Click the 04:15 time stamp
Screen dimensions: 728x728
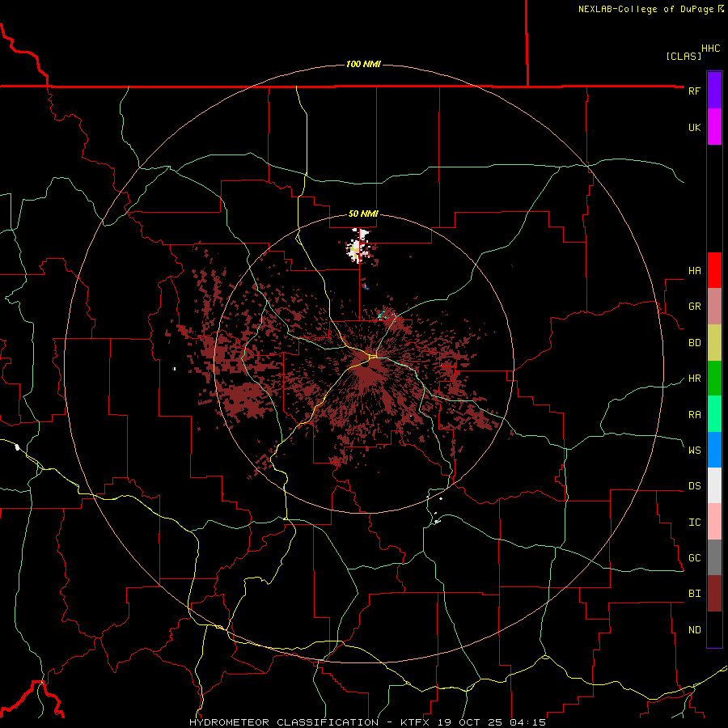(527, 722)
